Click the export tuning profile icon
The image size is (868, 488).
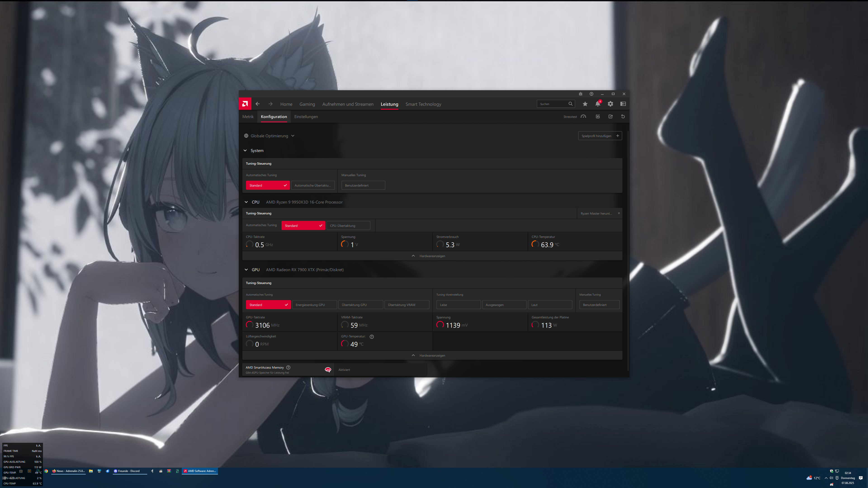[x=610, y=117]
